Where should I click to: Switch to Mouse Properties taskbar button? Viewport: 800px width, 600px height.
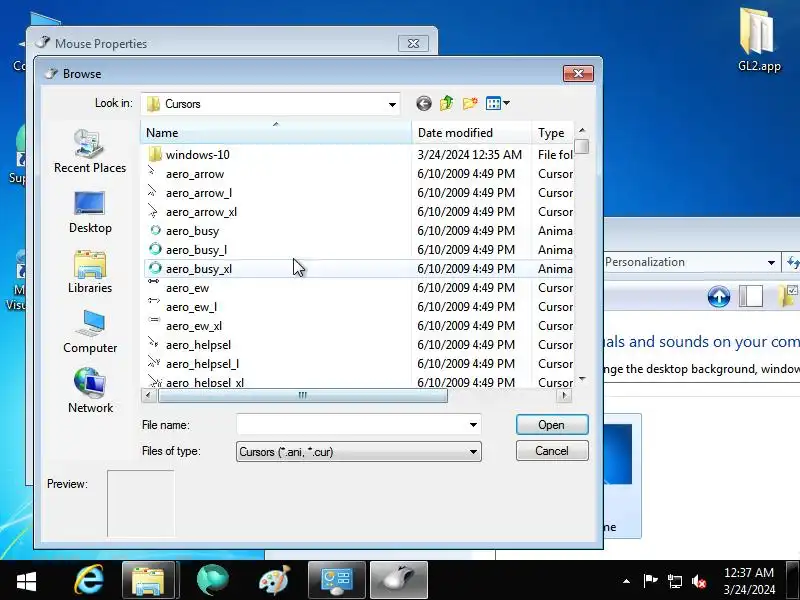(399, 581)
